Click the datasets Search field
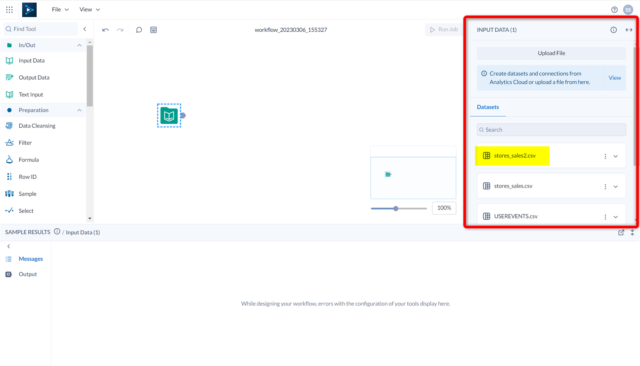This screenshot has height=366, width=640. point(551,130)
